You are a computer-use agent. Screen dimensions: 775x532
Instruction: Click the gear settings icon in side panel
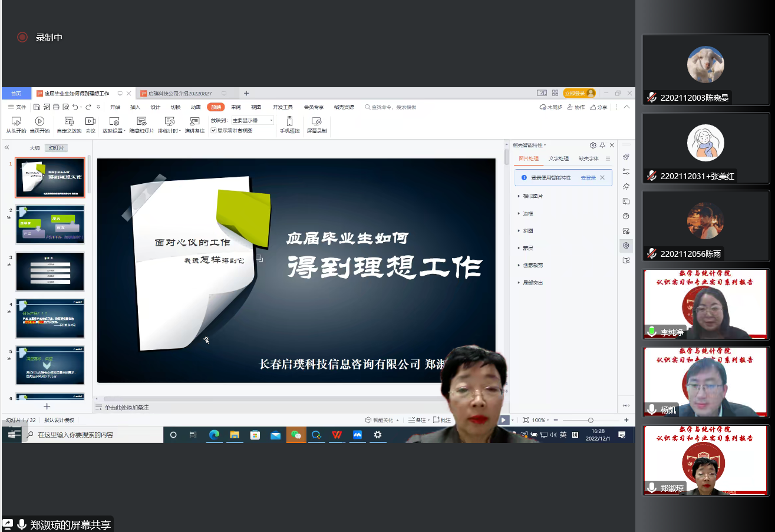point(593,146)
